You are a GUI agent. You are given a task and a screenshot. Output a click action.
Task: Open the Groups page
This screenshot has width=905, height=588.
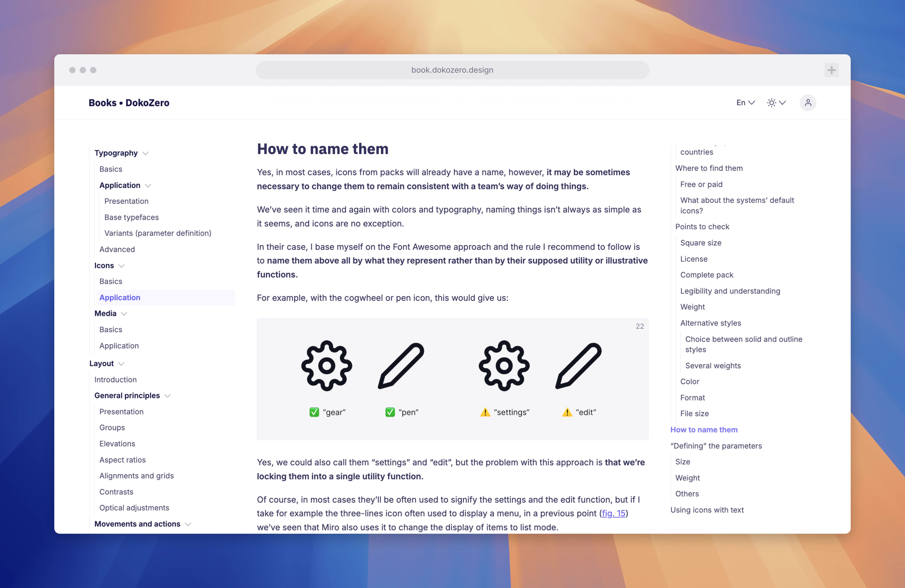pyautogui.click(x=112, y=428)
